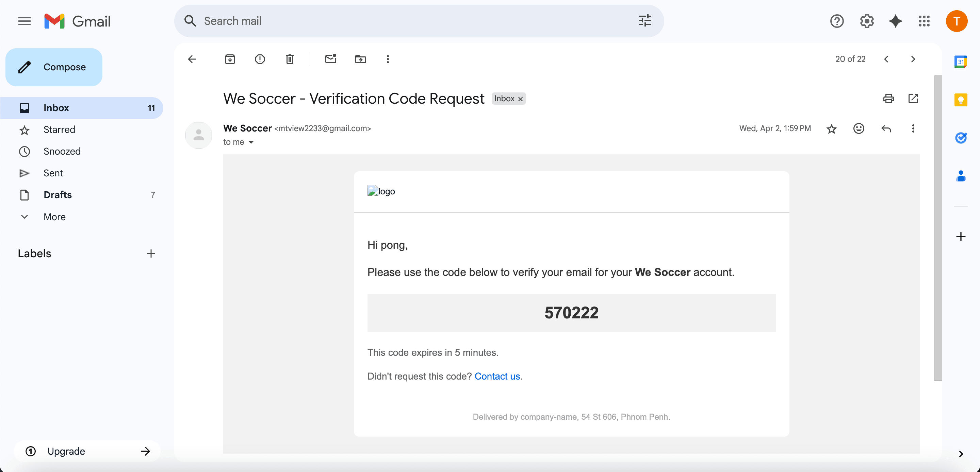
Task: Print the We Soccer email
Action: coord(889,99)
